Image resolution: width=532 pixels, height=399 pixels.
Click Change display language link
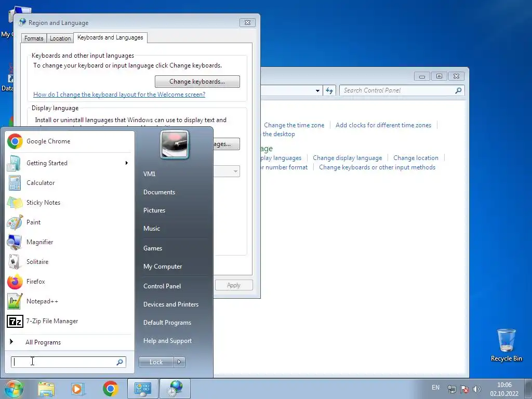pyautogui.click(x=348, y=158)
